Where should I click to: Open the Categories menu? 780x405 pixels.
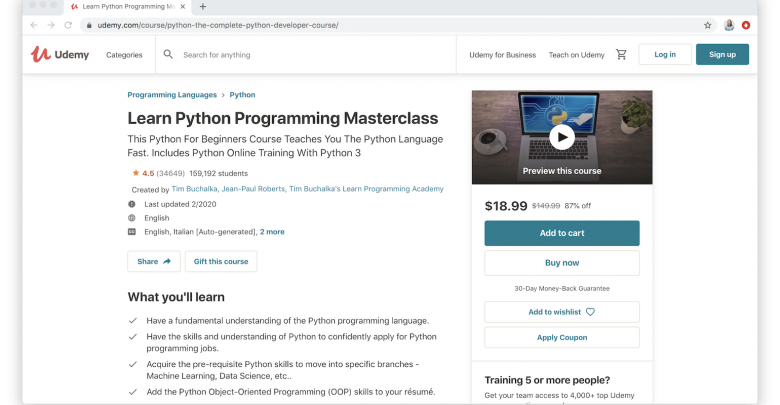[x=124, y=55]
